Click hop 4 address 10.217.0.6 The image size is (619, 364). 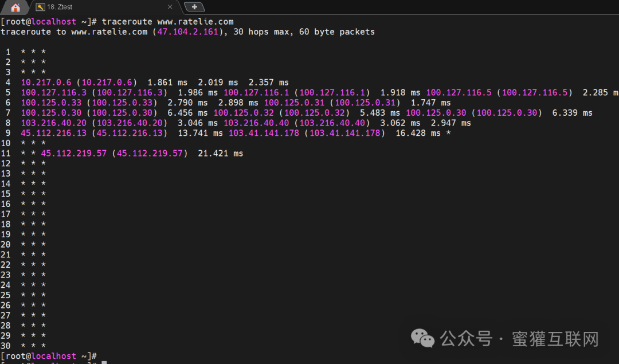pos(46,82)
